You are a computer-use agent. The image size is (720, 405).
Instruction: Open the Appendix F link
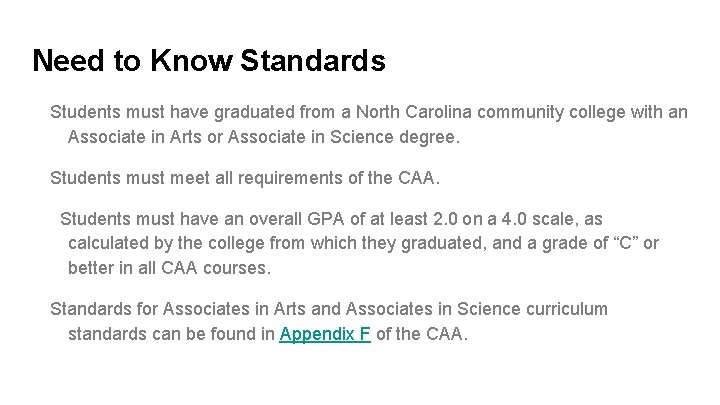point(326,335)
